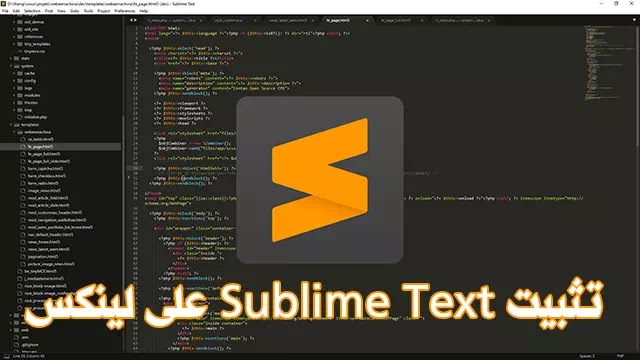Open mod_article_fold.html5 in sidebar
Screen dimensions: 640x360
click(47, 198)
